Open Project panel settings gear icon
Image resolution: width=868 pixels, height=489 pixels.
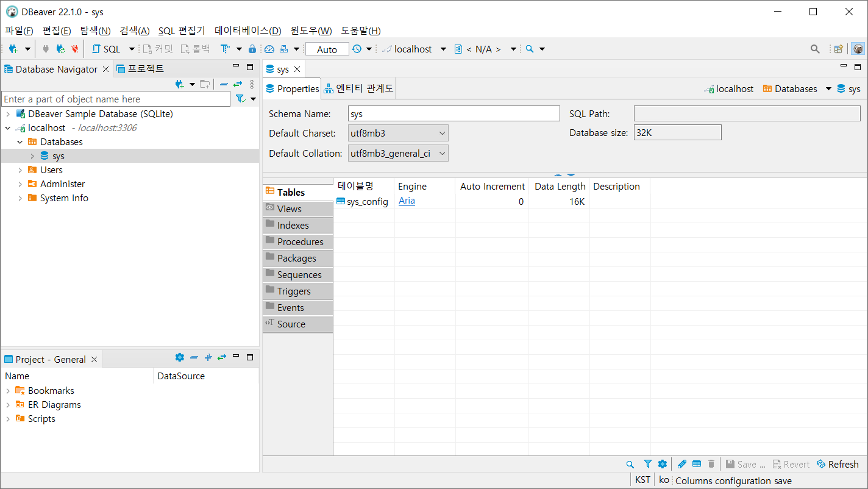tap(179, 357)
